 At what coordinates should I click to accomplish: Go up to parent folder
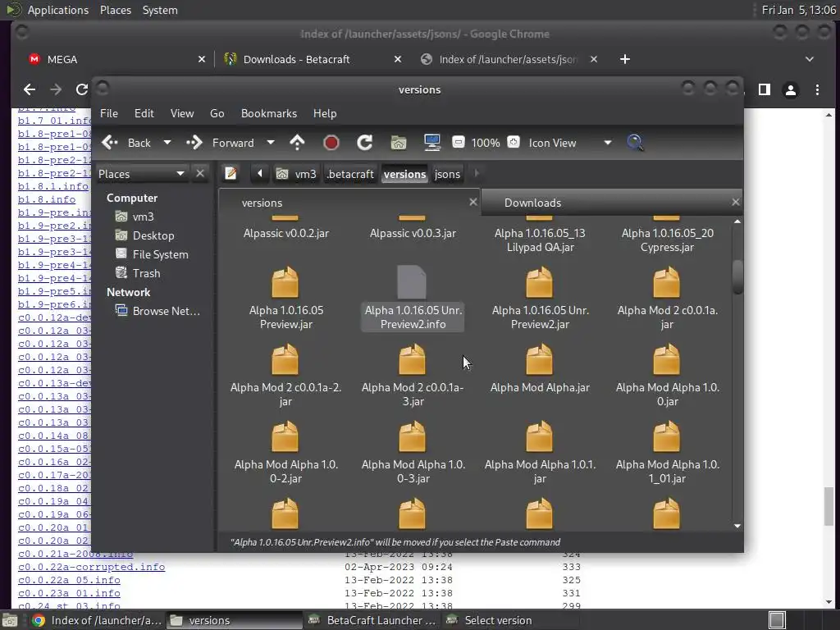[297, 143]
